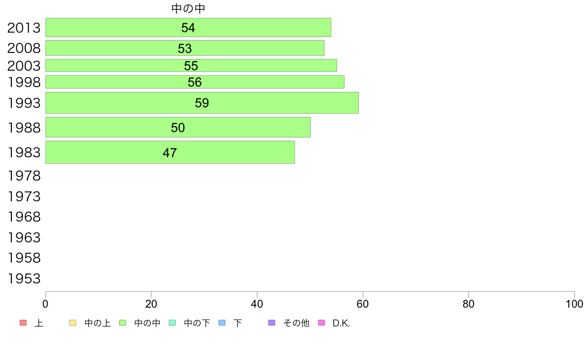The height and width of the screenshot is (364, 588).
Task: Click the pink D.K. legend swatch
Action: [321, 323]
